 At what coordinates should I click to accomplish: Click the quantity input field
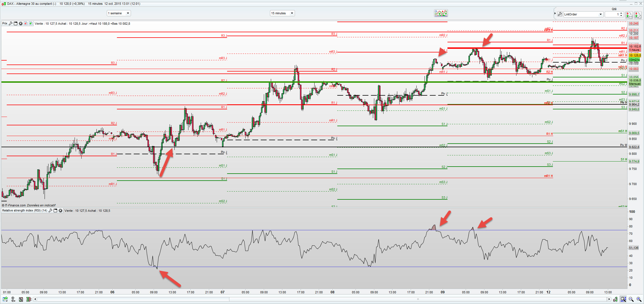pyautogui.click(x=612, y=14)
